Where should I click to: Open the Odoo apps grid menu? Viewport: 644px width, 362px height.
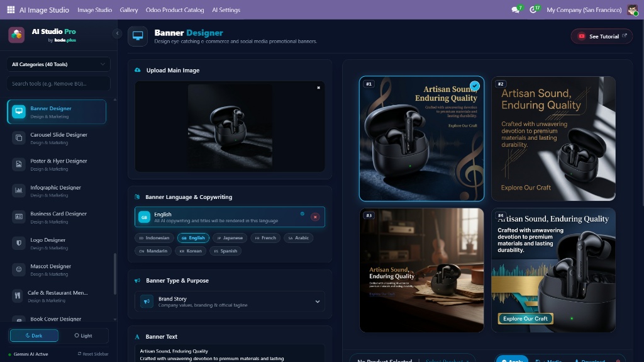(x=11, y=9)
